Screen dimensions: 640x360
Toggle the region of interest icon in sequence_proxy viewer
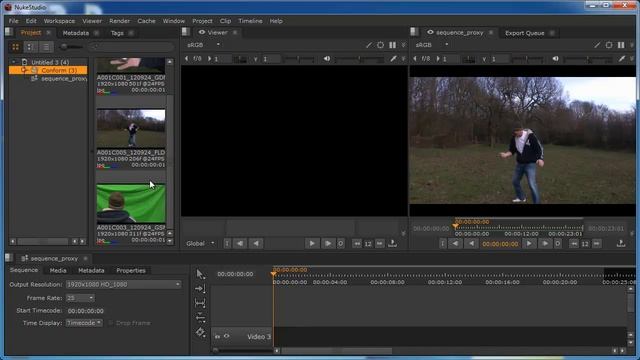coord(609,45)
